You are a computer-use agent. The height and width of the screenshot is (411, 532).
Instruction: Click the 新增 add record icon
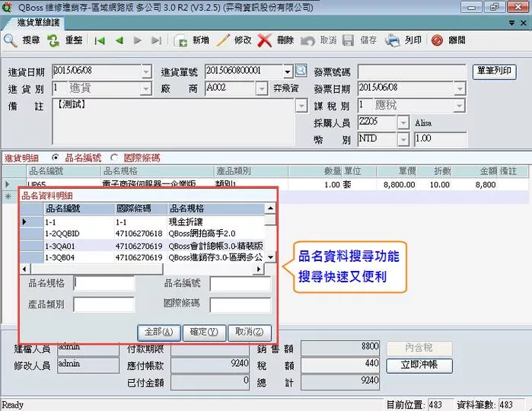(182, 40)
